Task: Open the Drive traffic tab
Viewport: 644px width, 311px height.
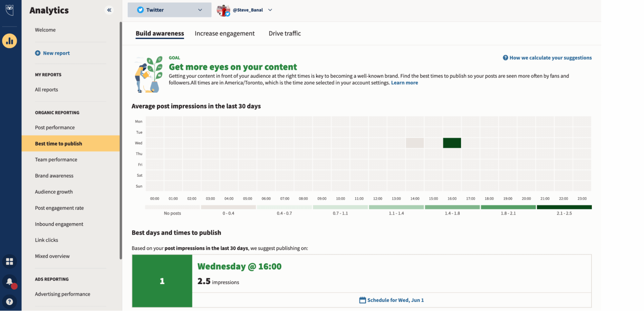Action: click(x=284, y=33)
